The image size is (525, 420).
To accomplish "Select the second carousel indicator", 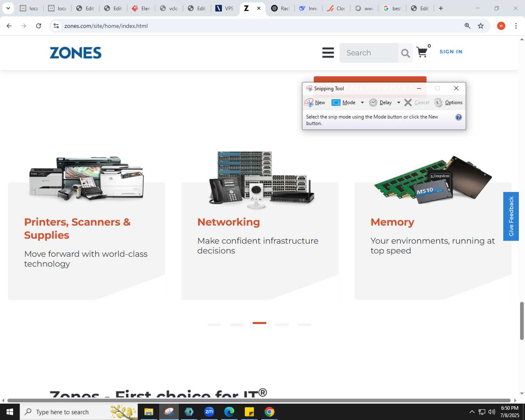I will pyautogui.click(x=237, y=324).
